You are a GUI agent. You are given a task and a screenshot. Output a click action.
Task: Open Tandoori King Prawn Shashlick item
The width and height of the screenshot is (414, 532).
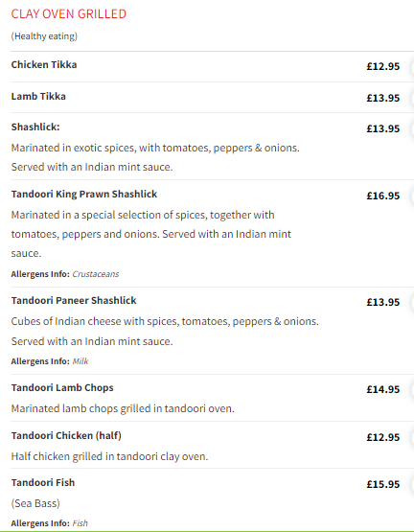tap(84, 194)
